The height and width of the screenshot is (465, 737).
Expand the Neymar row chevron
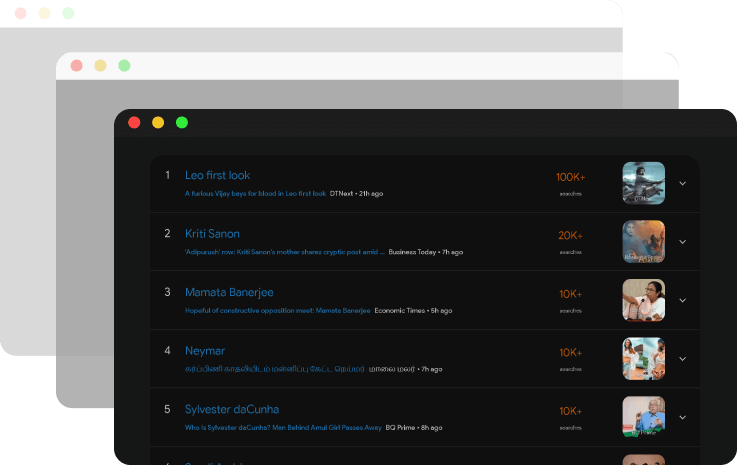pos(682,359)
